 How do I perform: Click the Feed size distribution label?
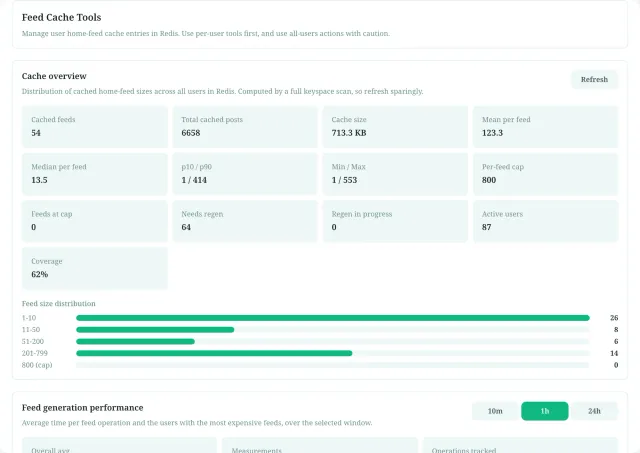(58, 304)
